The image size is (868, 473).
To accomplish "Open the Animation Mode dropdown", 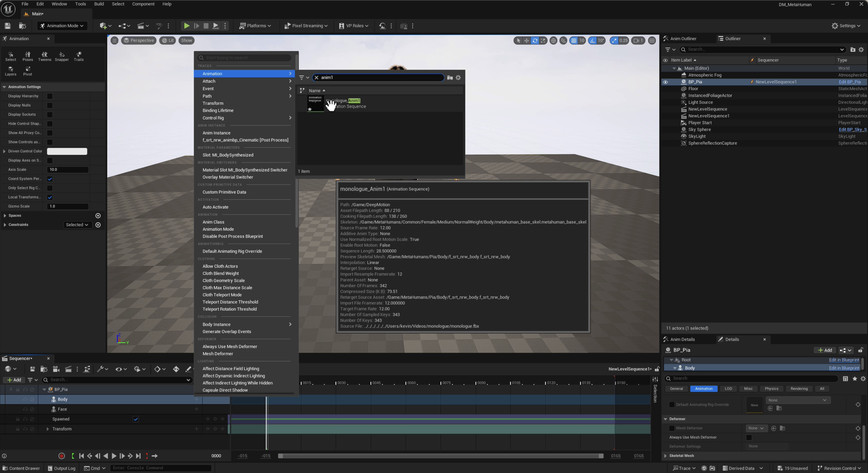I will (62, 26).
